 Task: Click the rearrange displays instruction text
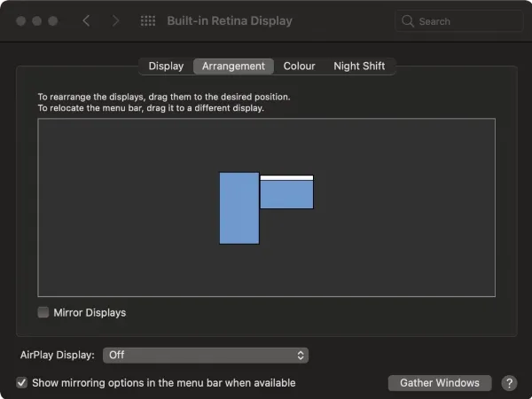(x=164, y=97)
